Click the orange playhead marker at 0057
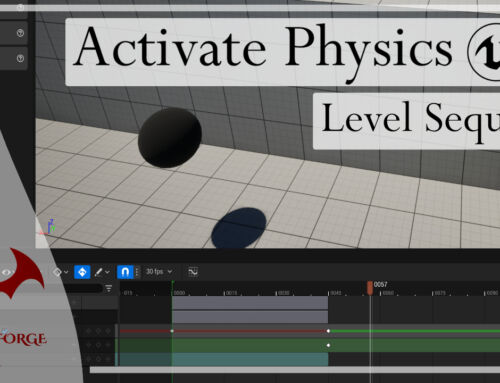This screenshot has width=500, height=383. tap(370, 288)
